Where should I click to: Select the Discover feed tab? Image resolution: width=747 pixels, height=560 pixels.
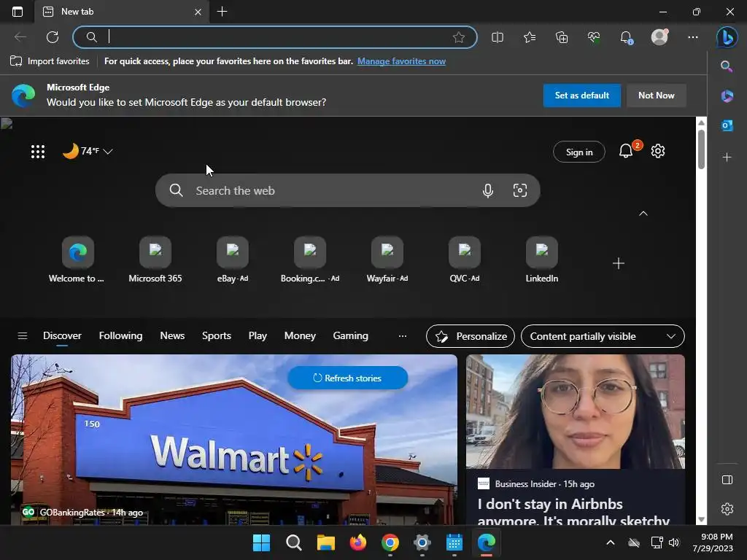point(63,335)
